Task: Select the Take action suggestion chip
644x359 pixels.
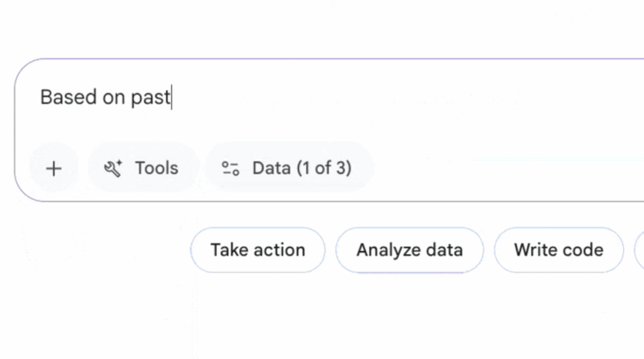Action: click(x=258, y=250)
